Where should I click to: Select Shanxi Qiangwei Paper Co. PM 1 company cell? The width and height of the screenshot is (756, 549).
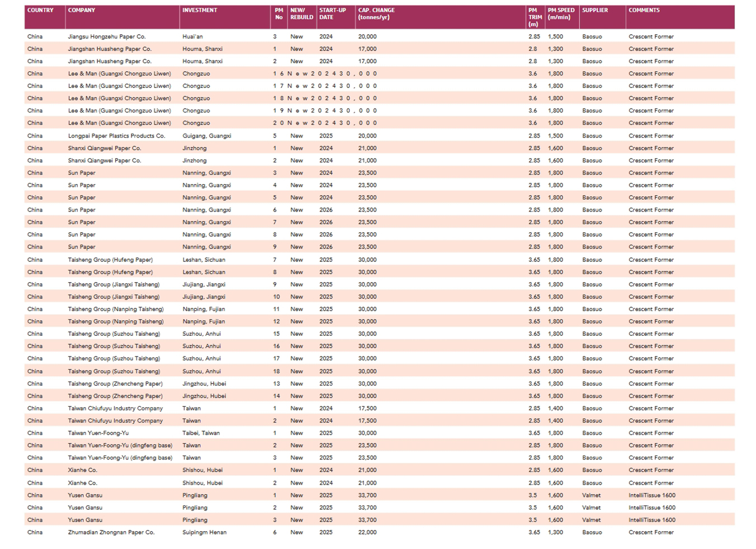105,148
